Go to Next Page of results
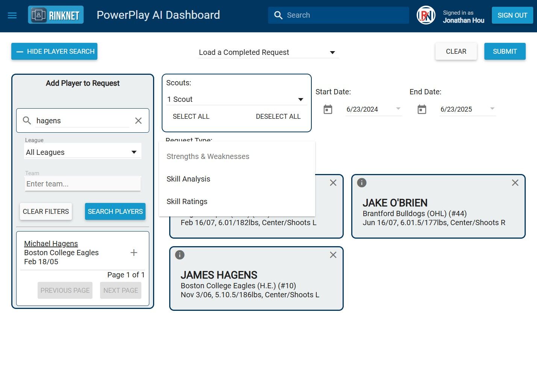Screen dimensions: 537x392 point(121,291)
